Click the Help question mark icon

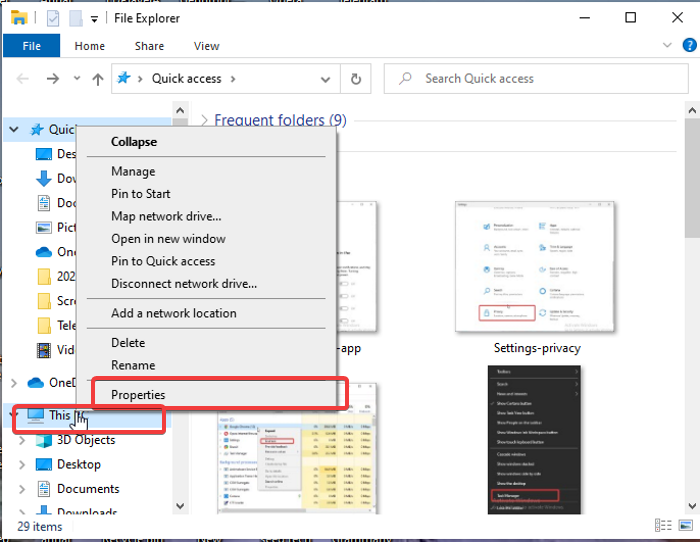click(x=685, y=46)
